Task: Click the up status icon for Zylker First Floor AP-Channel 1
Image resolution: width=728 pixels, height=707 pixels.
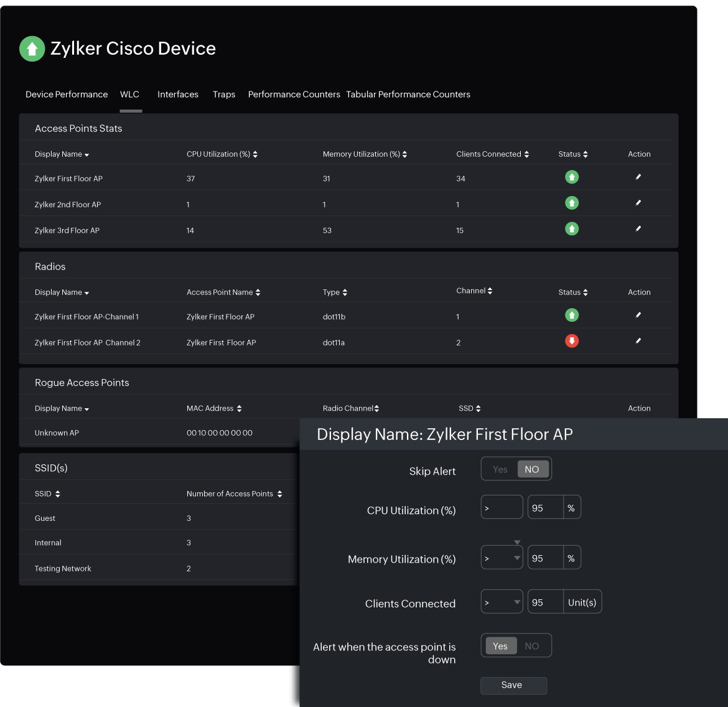Action: click(571, 315)
